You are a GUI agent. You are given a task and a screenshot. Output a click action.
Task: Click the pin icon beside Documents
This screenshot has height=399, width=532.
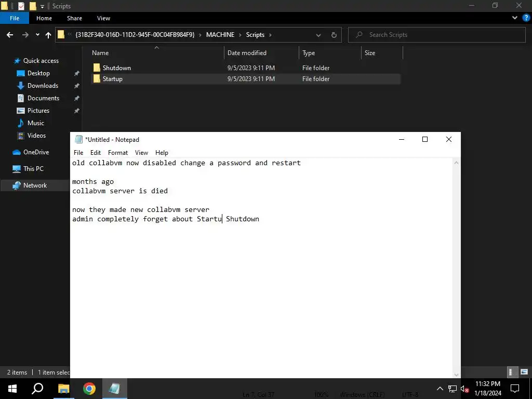click(77, 98)
